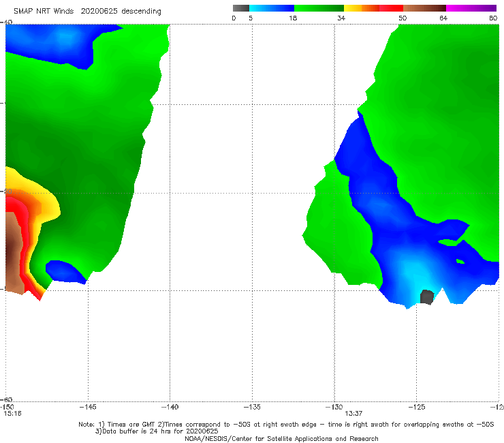Click the colorbar label "50"
The height and width of the screenshot is (443, 504).
(x=403, y=18)
